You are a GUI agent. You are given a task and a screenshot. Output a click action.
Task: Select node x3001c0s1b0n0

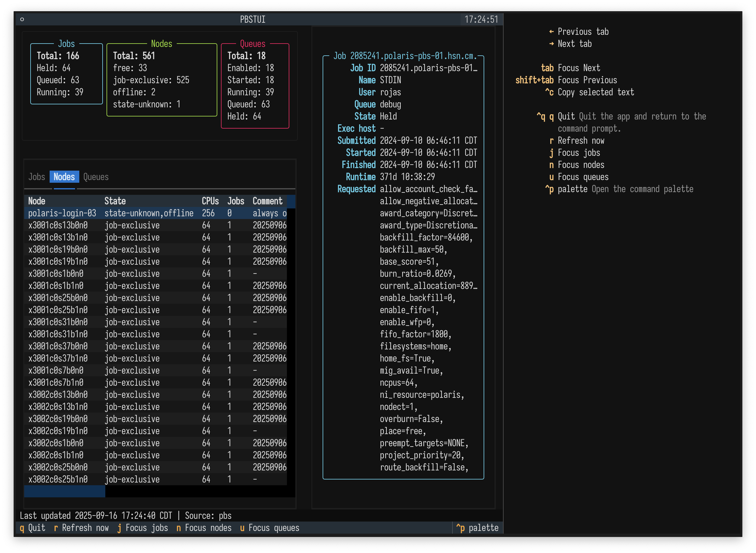tap(156, 273)
